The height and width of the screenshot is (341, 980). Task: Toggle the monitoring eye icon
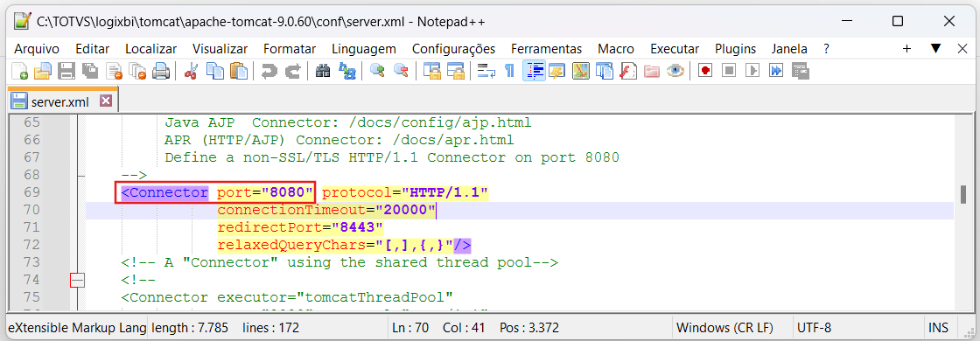(675, 71)
